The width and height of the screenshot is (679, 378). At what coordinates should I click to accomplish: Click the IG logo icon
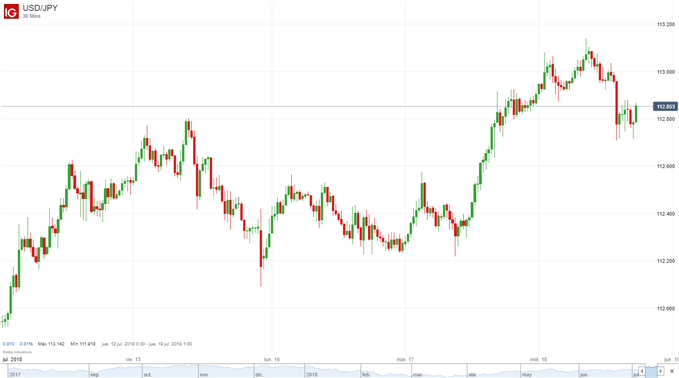point(11,11)
